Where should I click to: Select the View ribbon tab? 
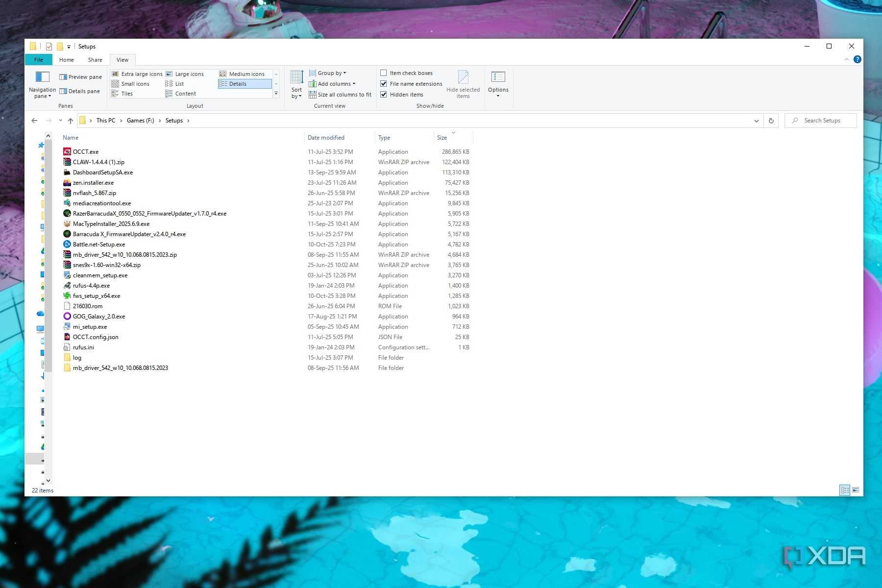(122, 60)
